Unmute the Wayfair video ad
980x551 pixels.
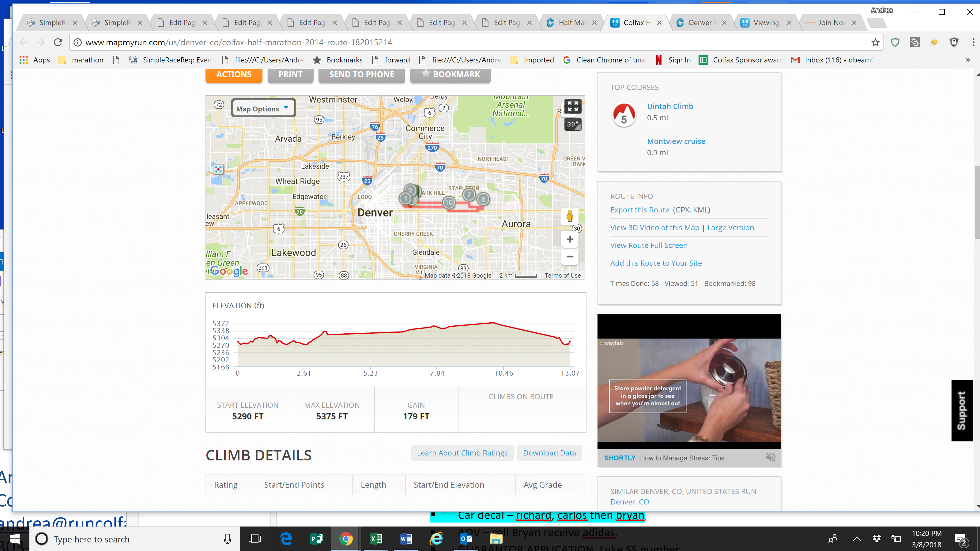[771, 457]
